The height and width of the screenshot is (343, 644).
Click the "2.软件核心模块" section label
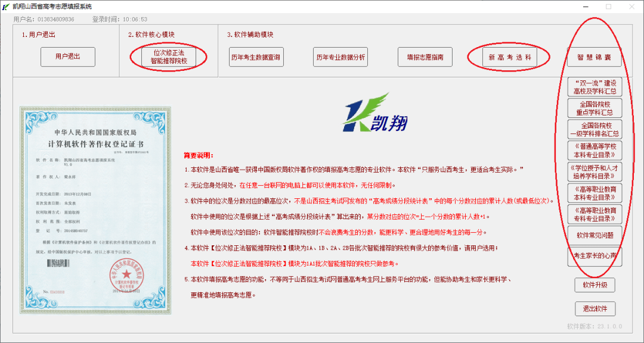[x=151, y=35]
